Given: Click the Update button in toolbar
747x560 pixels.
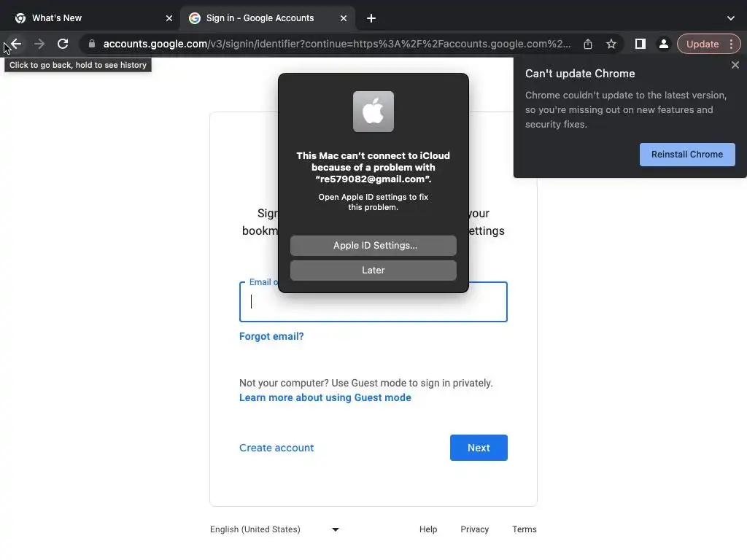Looking at the screenshot, I should tap(703, 44).
